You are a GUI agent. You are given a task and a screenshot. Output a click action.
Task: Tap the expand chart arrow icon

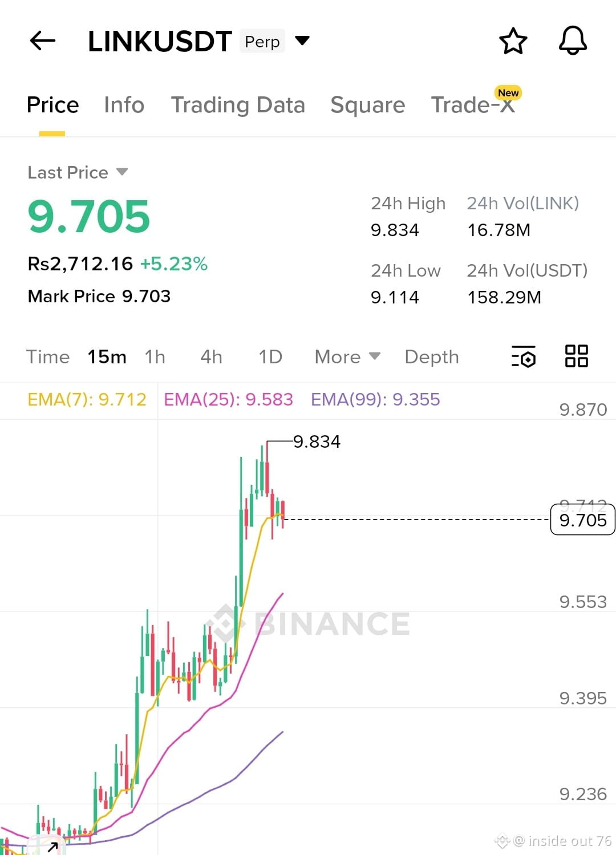click(x=52, y=847)
